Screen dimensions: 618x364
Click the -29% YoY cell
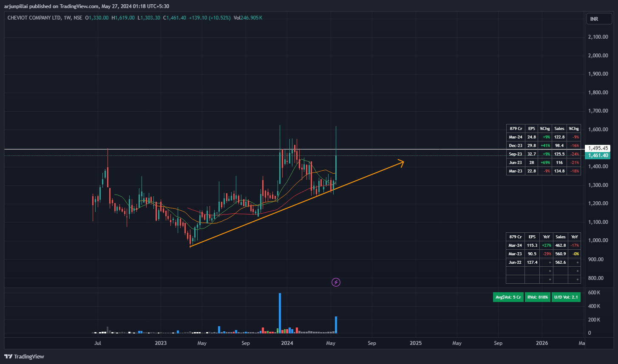coord(546,254)
